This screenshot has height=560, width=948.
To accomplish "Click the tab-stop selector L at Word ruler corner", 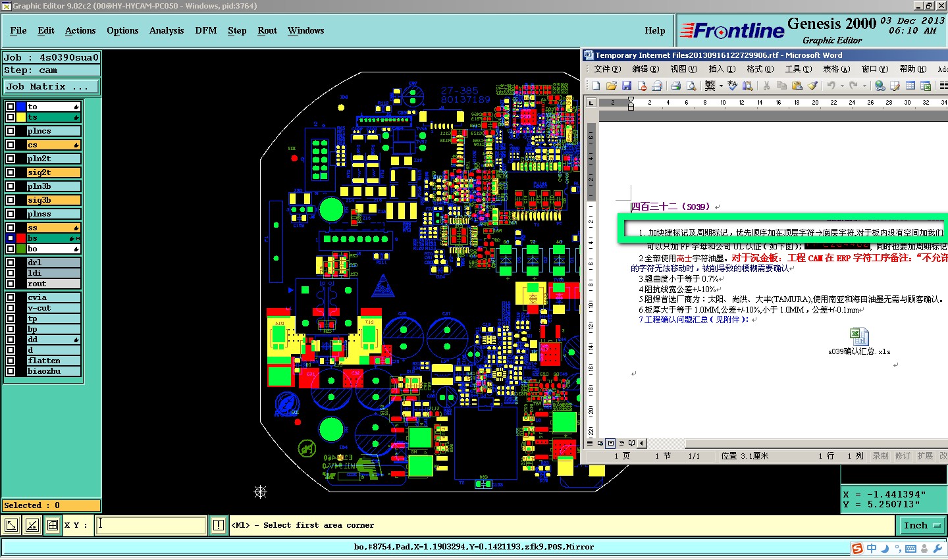I will 591,103.
